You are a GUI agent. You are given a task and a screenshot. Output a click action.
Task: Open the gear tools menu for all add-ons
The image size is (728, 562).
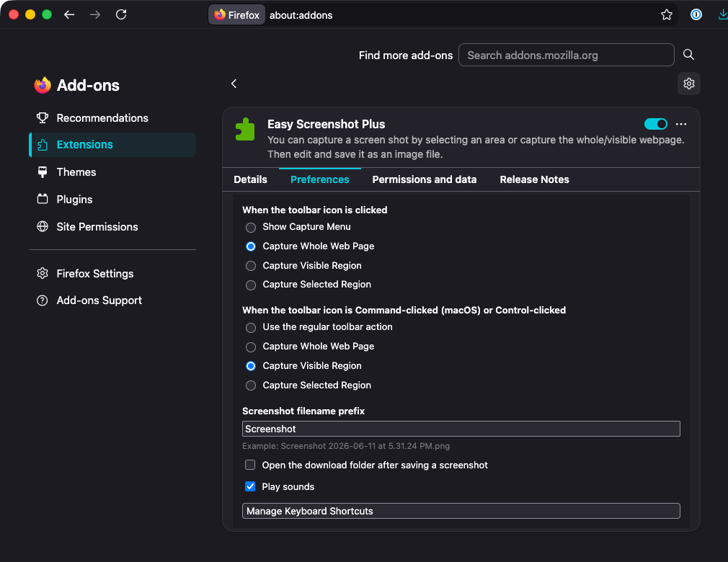click(x=688, y=84)
